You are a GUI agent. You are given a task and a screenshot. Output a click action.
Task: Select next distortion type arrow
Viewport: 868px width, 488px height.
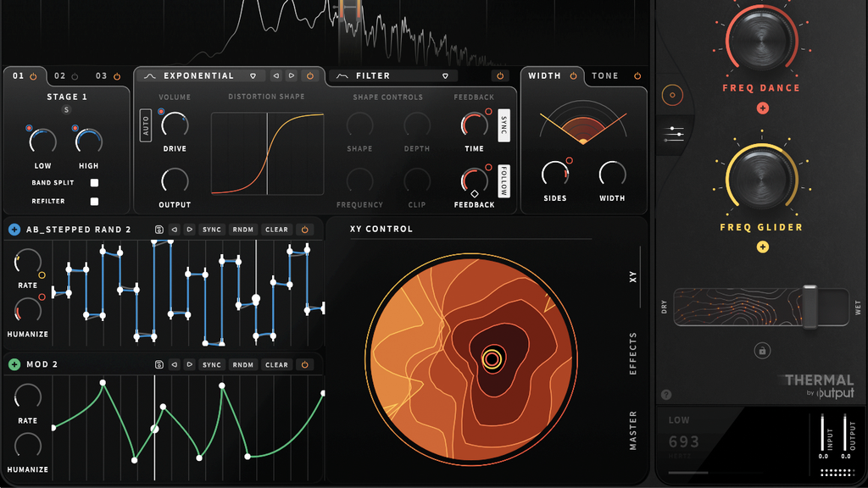coord(292,75)
